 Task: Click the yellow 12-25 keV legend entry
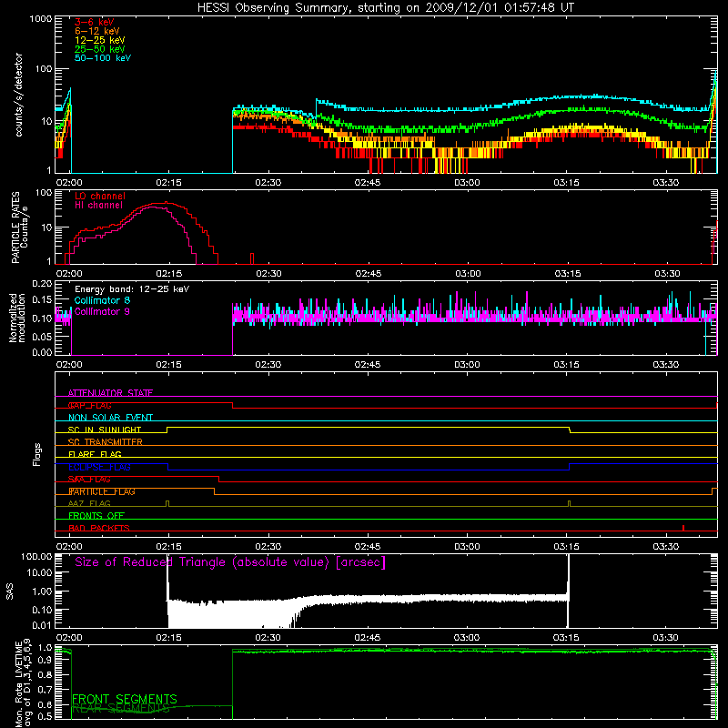coord(100,40)
